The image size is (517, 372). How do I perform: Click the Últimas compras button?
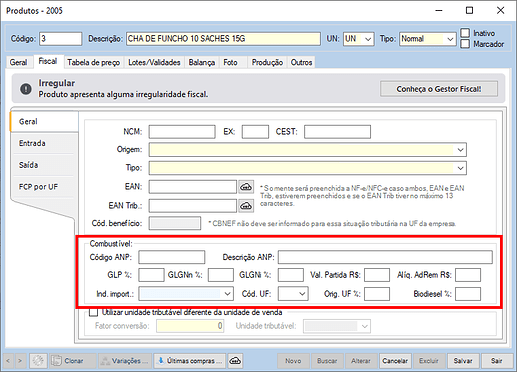click(x=190, y=361)
